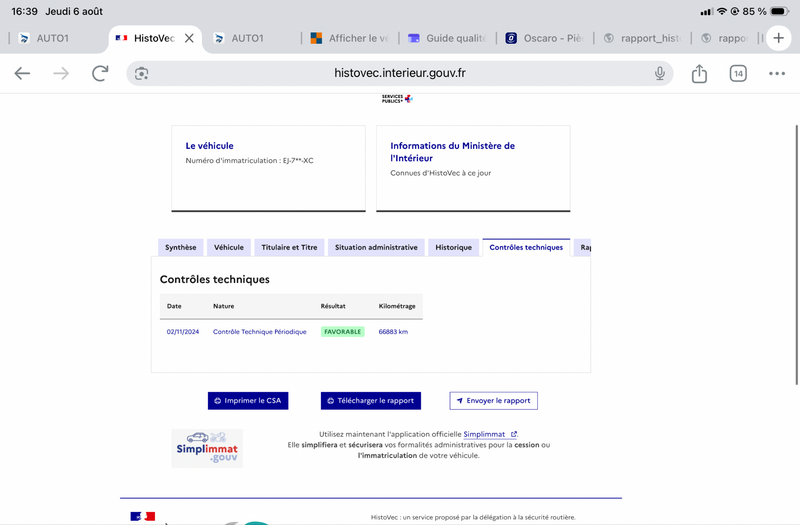The image size is (800, 525).
Task: Open the Guide qualité browser tab
Action: click(447, 38)
